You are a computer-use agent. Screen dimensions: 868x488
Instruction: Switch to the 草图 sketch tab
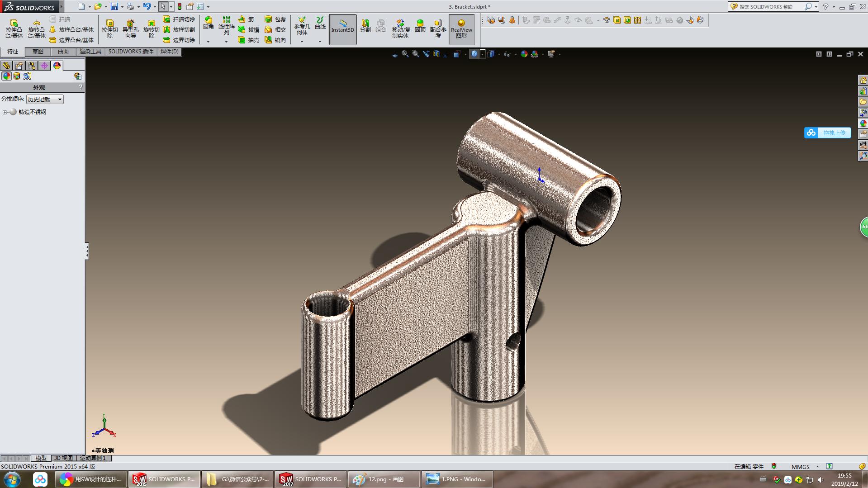38,51
